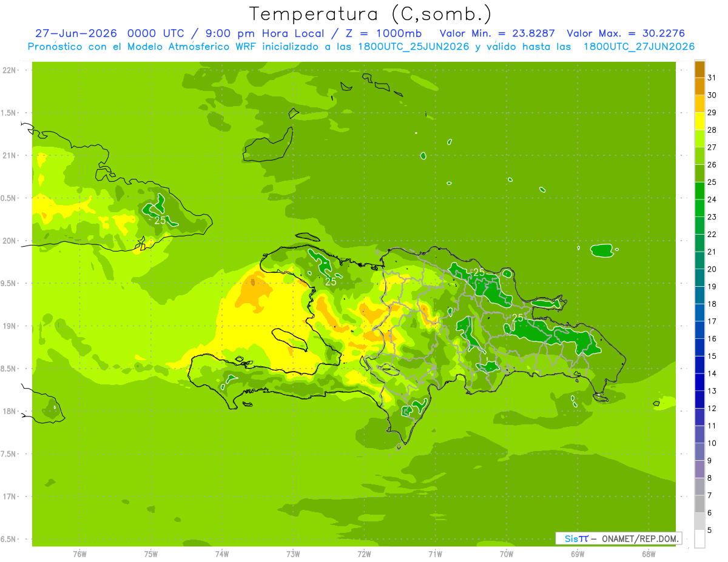Click the '69W' longitude label

click(578, 554)
